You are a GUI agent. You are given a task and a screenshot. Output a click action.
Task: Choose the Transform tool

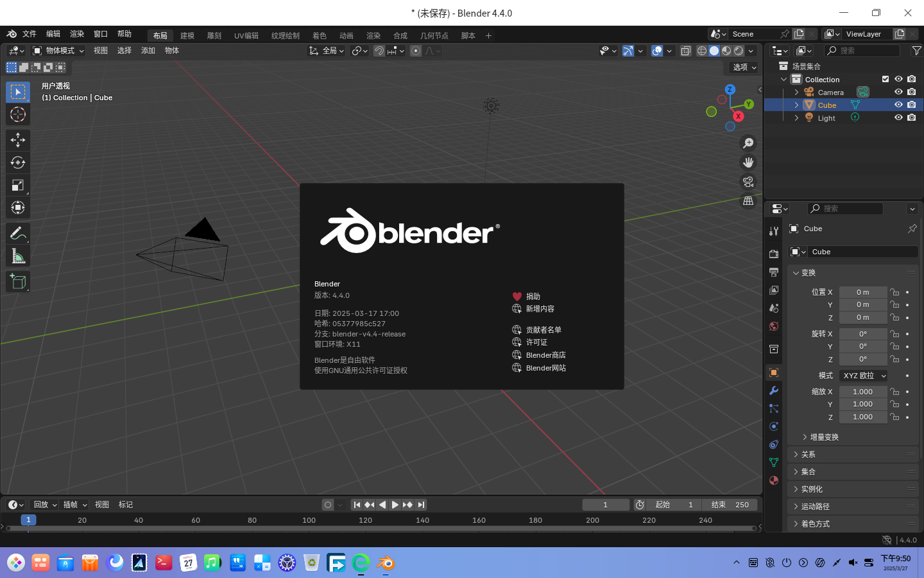coord(18,207)
